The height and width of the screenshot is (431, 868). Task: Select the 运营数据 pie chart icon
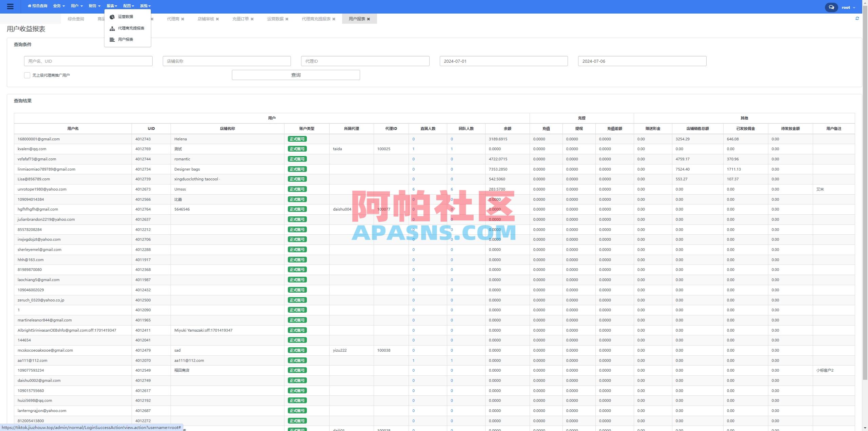coord(112,16)
